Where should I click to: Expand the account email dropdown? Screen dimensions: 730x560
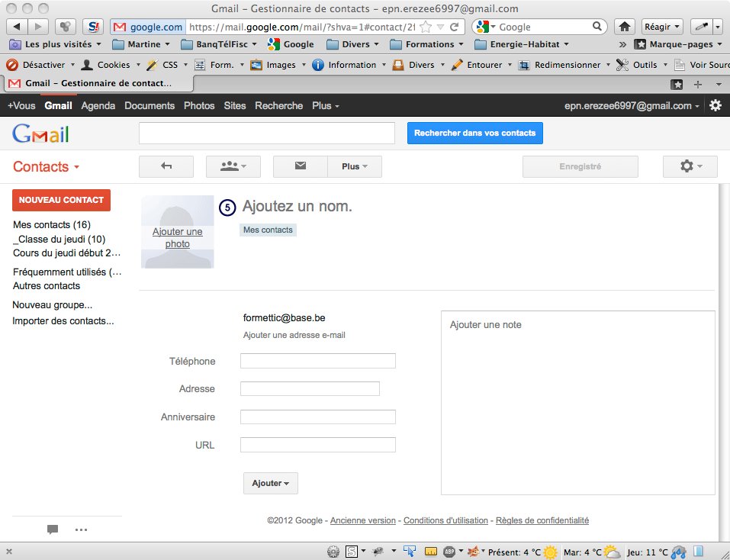tap(632, 106)
